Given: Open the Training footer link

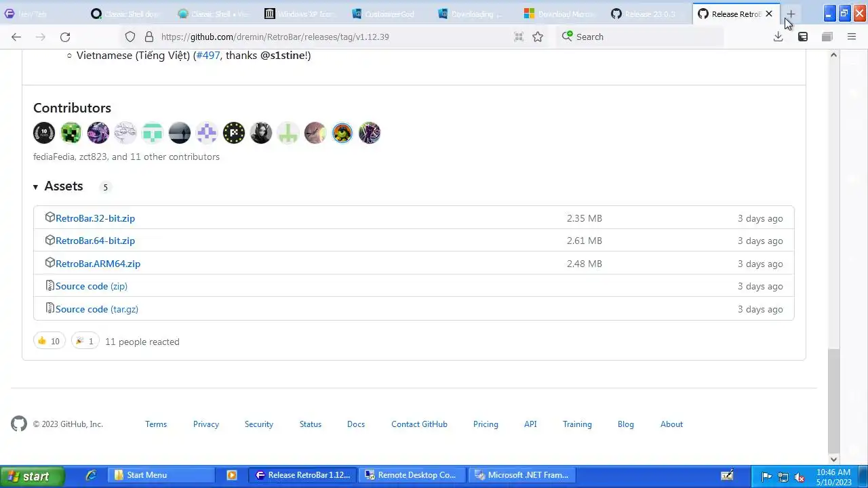Looking at the screenshot, I should (577, 424).
